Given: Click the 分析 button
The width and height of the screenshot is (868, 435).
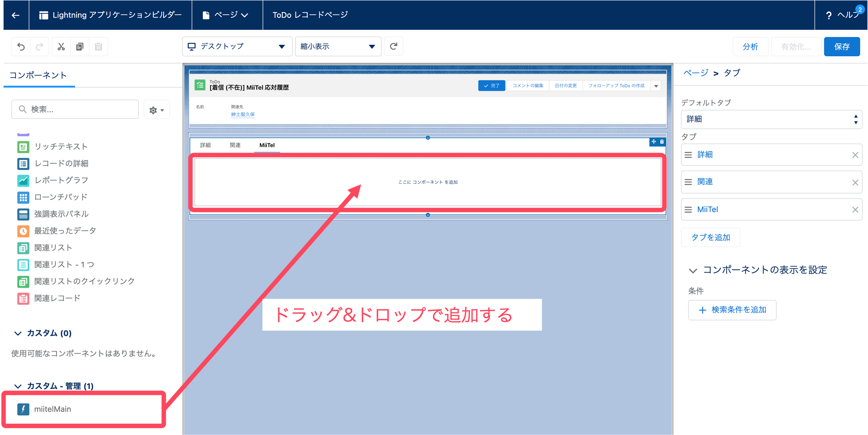Looking at the screenshot, I should pyautogui.click(x=750, y=47).
